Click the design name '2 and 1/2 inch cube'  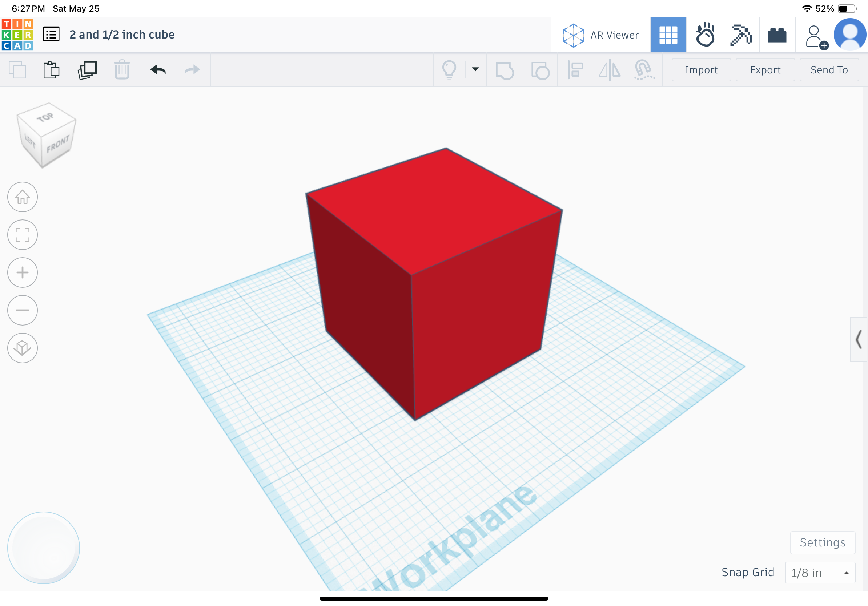(x=122, y=35)
